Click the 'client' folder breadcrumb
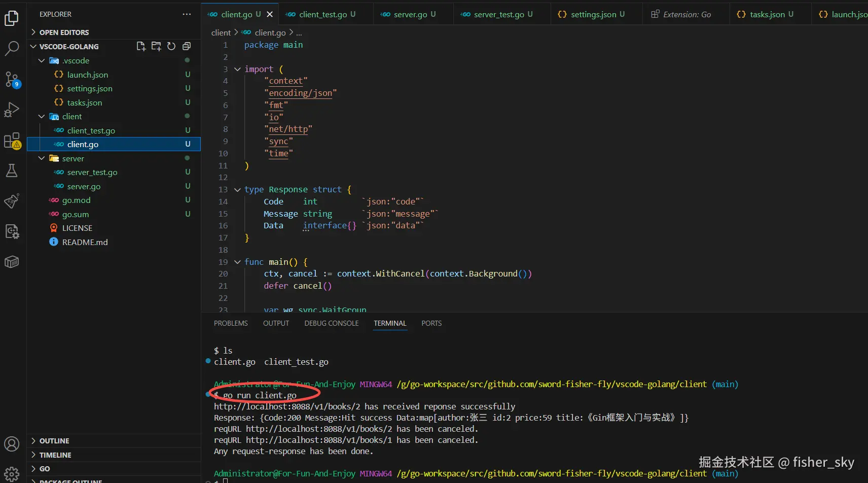The width and height of the screenshot is (868, 483). (221, 32)
